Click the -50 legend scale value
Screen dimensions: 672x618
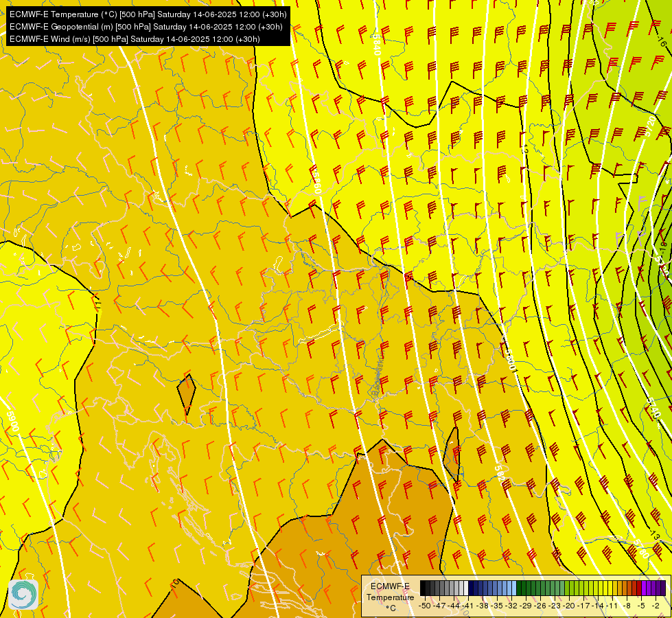pyautogui.click(x=424, y=606)
